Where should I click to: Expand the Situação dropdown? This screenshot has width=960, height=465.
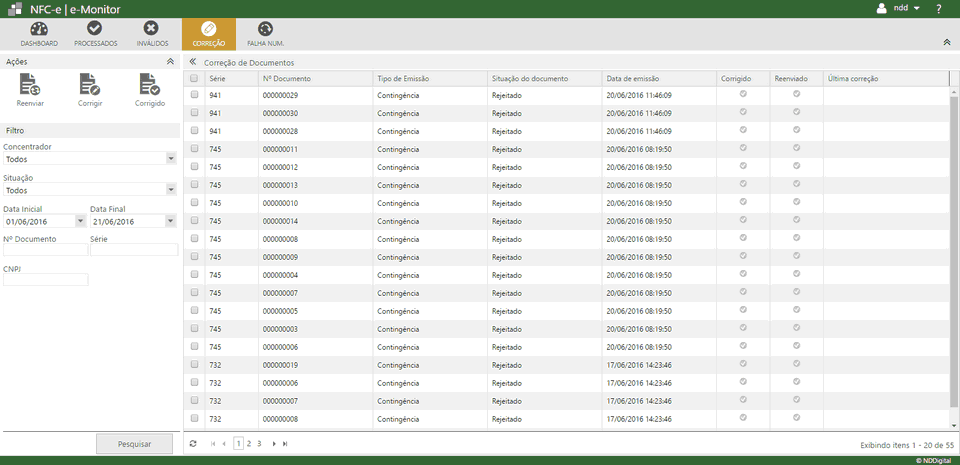point(171,189)
